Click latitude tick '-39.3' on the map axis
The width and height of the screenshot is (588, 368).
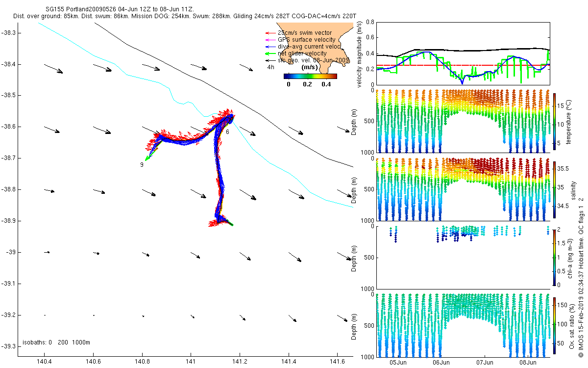click(9, 346)
